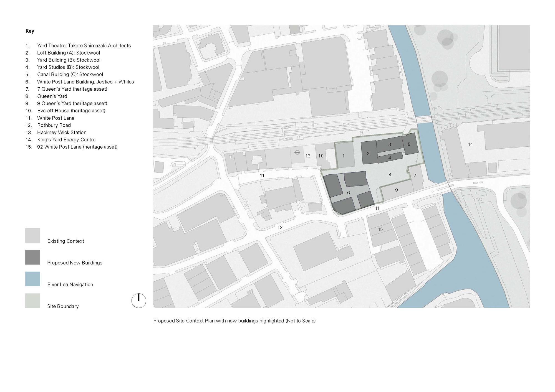Click building 2 (Loft Building) on the plan
Screen dimensions: 555x392
368,153
